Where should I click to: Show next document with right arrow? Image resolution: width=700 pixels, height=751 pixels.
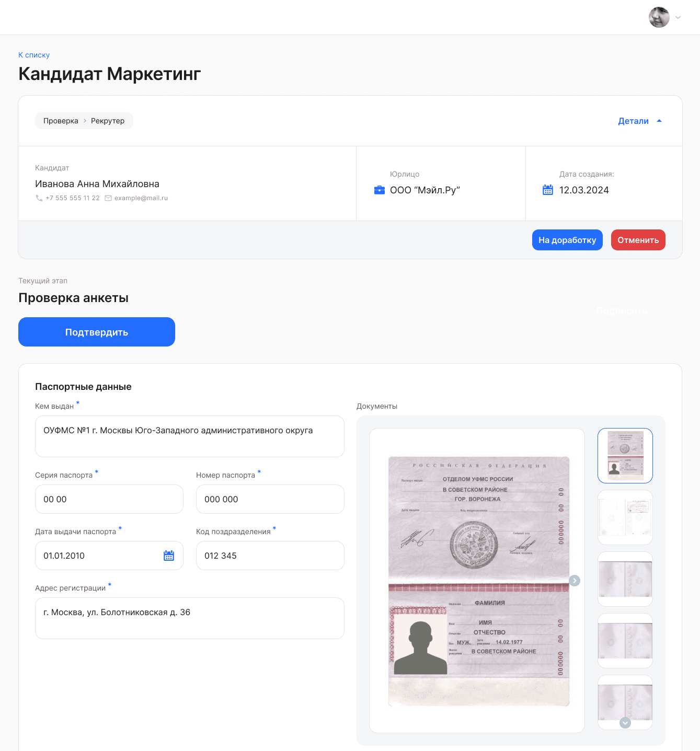pos(575,581)
